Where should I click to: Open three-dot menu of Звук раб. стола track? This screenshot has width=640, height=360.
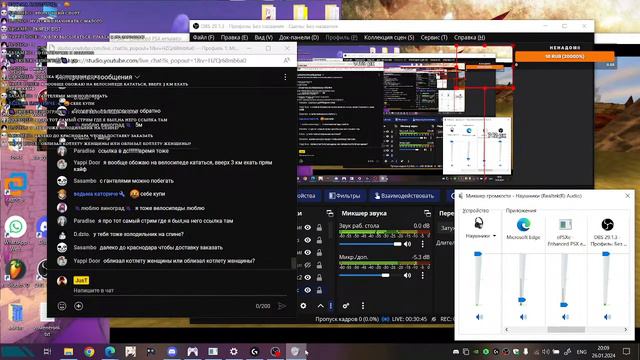(x=422, y=244)
